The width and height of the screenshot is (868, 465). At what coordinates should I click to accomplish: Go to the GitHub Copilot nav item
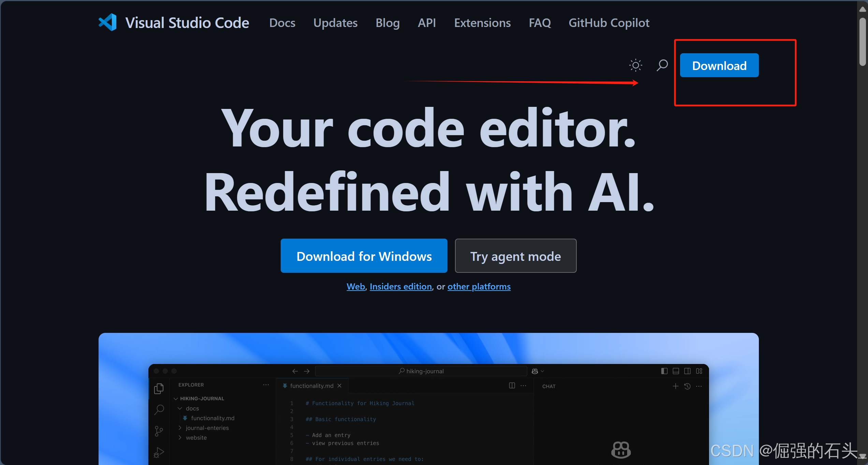(609, 23)
